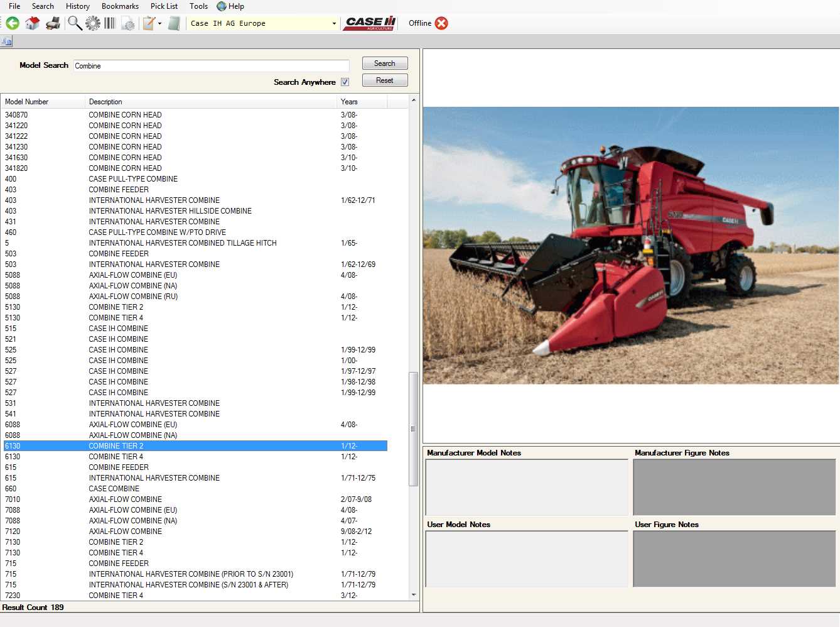Open the Help menu
Screen dimensions: 840x627
coord(236,6)
